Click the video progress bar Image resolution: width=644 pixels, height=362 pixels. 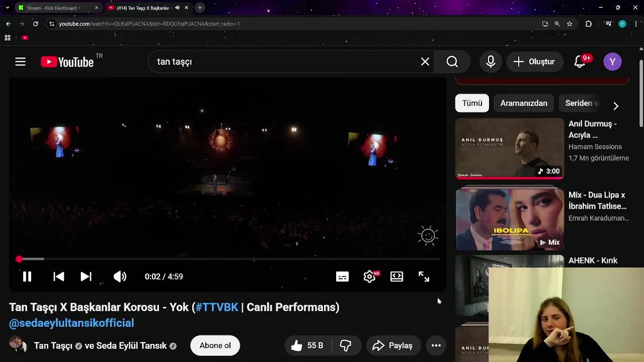click(x=228, y=259)
